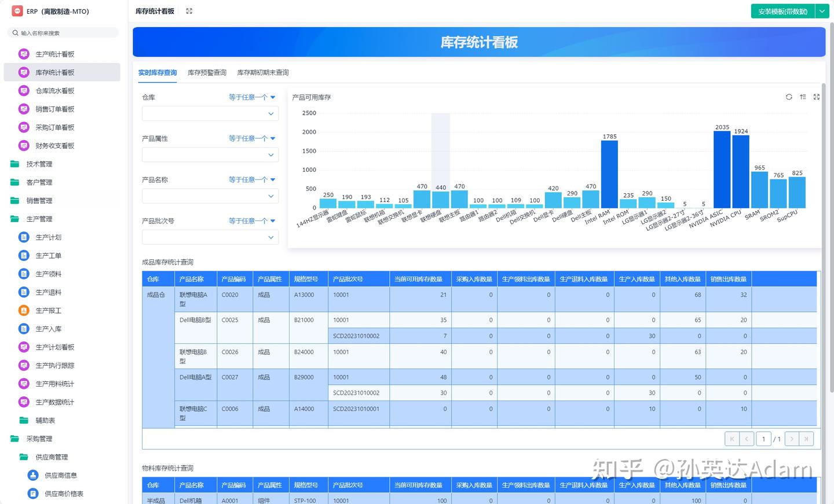Change 产品属性 condition 等于任意一个
The height and width of the screenshot is (504, 834).
point(251,138)
